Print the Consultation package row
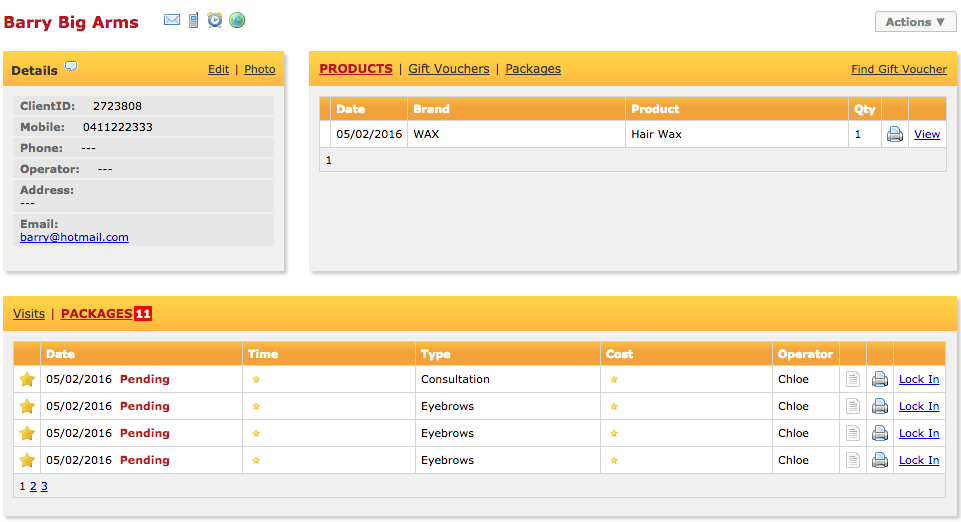This screenshot has width=961, height=522. pyautogui.click(x=880, y=379)
